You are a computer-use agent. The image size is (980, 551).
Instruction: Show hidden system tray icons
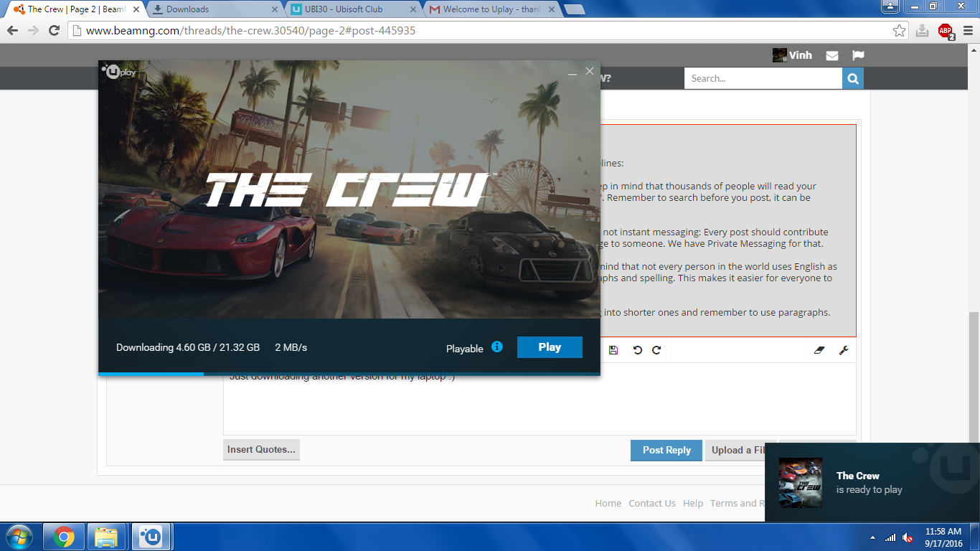pyautogui.click(x=873, y=537)
